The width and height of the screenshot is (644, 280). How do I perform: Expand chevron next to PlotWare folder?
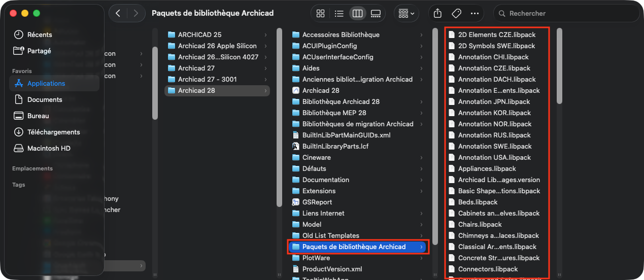421,258
